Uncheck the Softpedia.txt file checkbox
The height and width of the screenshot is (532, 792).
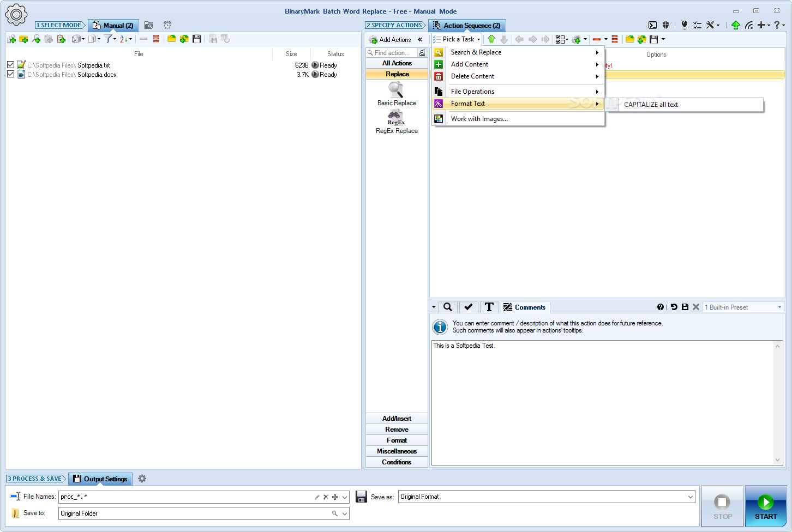coord(10,65)
